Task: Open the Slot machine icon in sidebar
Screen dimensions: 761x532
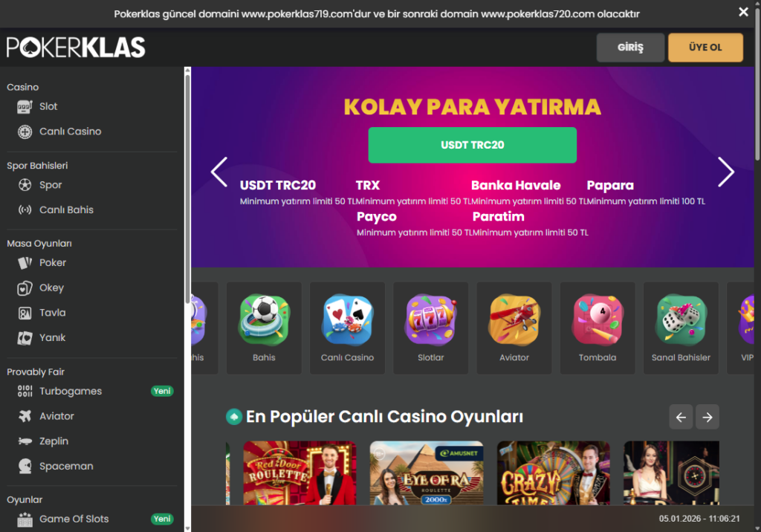Action: point(25,106)
